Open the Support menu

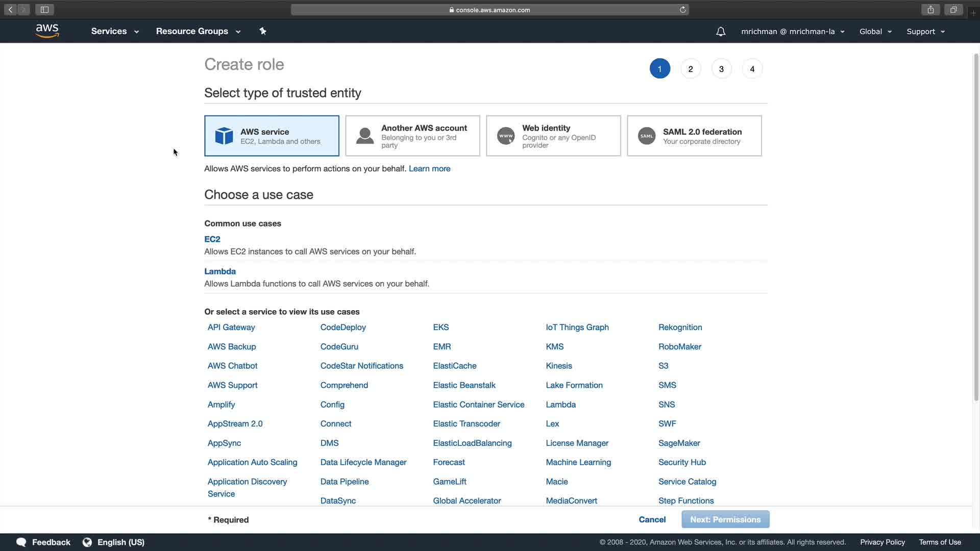click(x=925, y=32)
